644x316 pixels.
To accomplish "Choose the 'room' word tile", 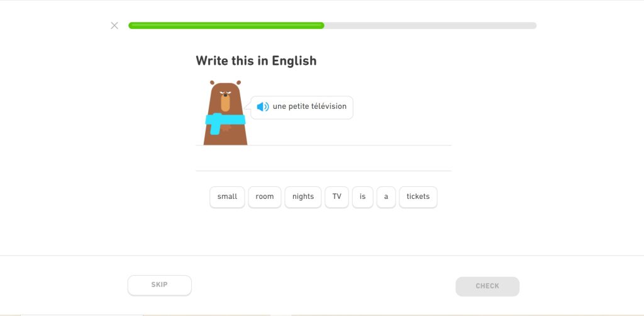I will [x=265, y=196].
